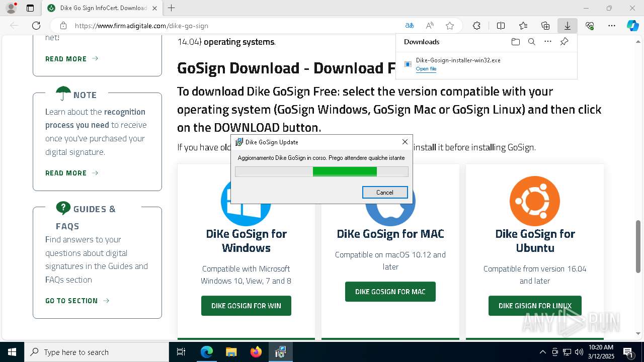Open the network tray icon

[567, 352]
